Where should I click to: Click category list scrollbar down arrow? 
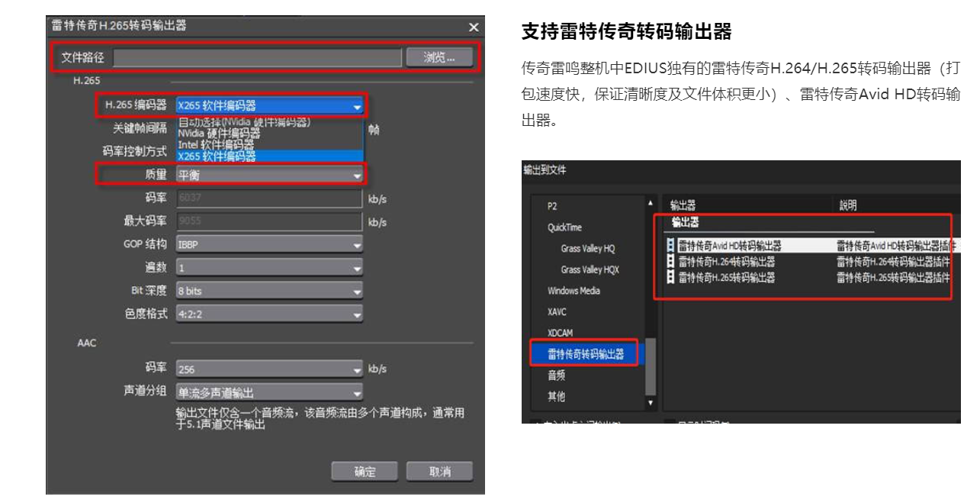coord(651,402)
